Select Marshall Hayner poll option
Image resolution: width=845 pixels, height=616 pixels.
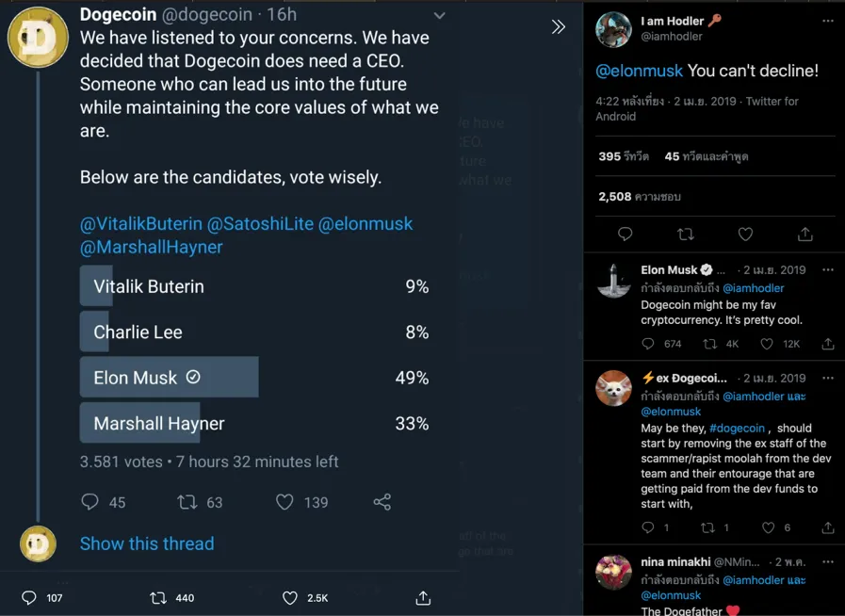254,424
